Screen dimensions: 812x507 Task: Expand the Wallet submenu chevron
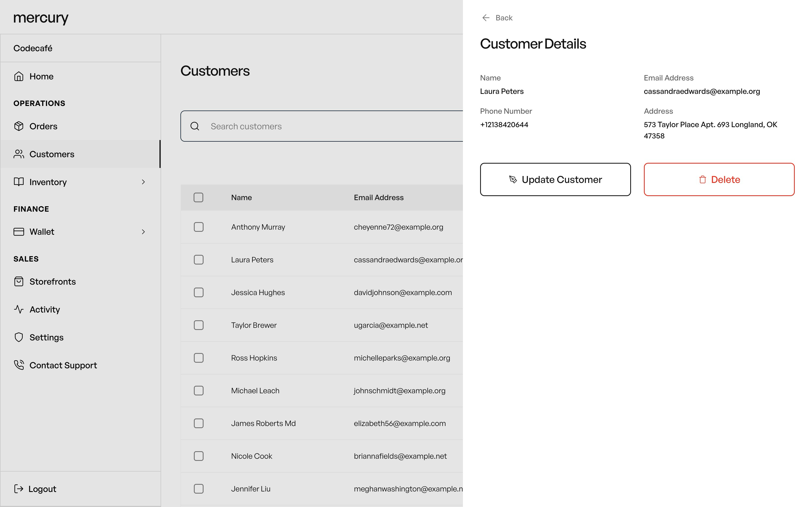click(x=143, y=232)
